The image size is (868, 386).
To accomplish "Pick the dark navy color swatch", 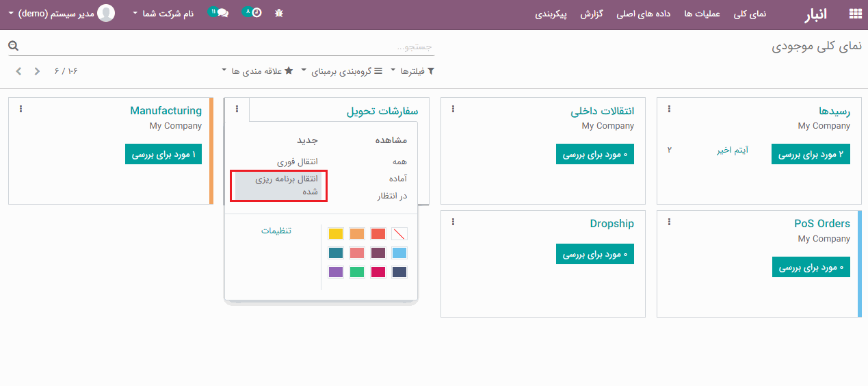I will pyautogui.click(x=399, y=272).
